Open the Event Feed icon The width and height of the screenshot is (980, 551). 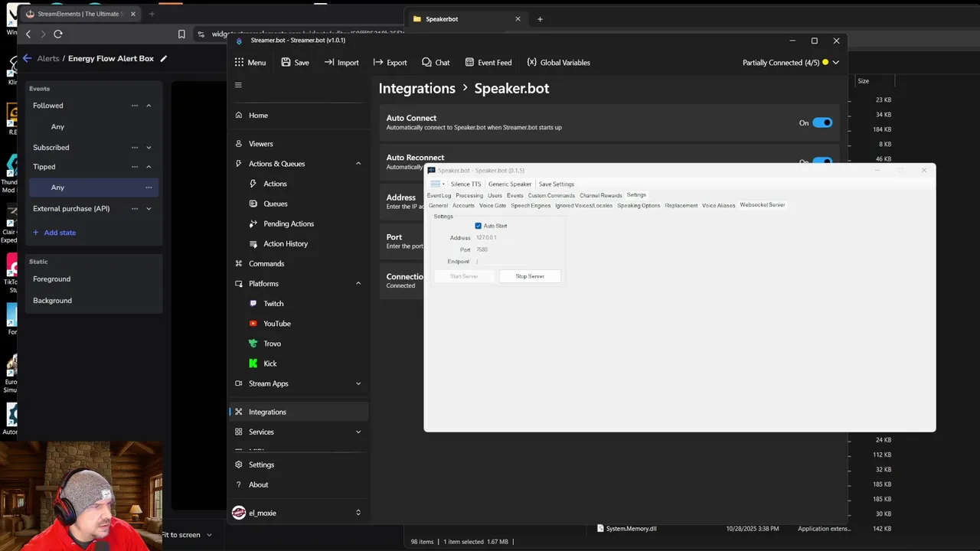pos(469,63)
